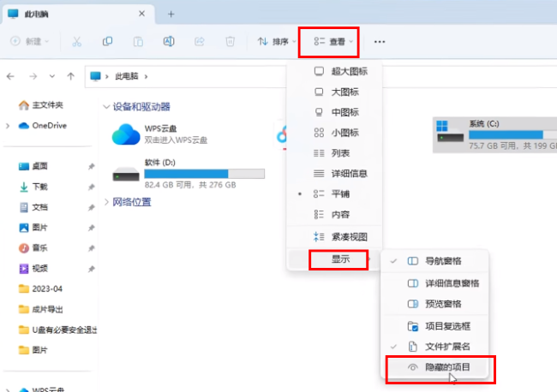Expand the 显示 submenu
The height and width of the screenshot is (392, 557).
click(x=334, y=259)
